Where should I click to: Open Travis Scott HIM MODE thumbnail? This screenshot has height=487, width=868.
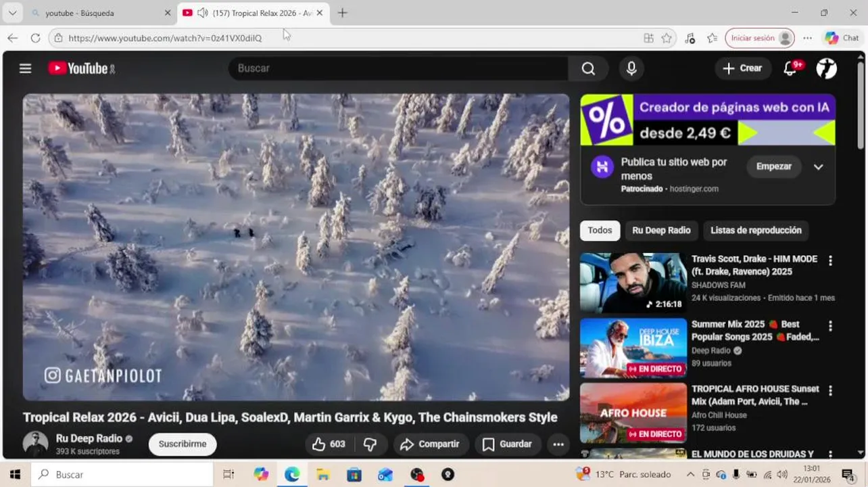[x=633, y=283]
